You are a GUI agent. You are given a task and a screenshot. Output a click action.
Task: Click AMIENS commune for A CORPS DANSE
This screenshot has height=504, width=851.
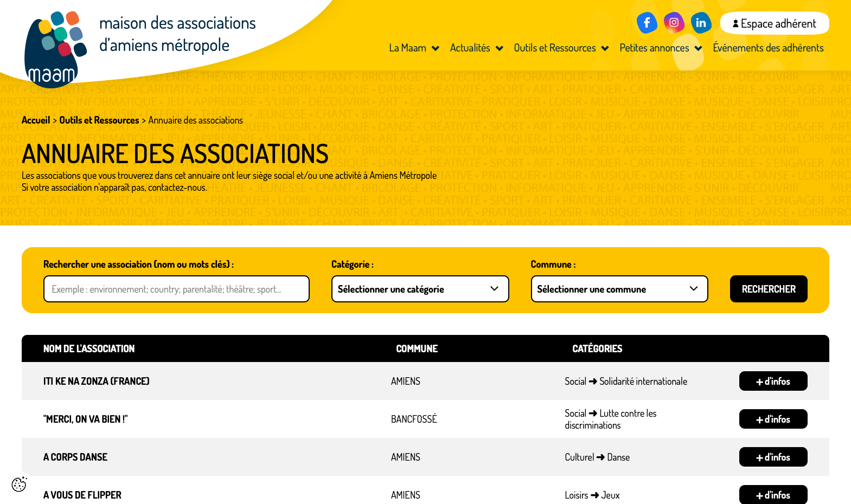click(406, 457)
